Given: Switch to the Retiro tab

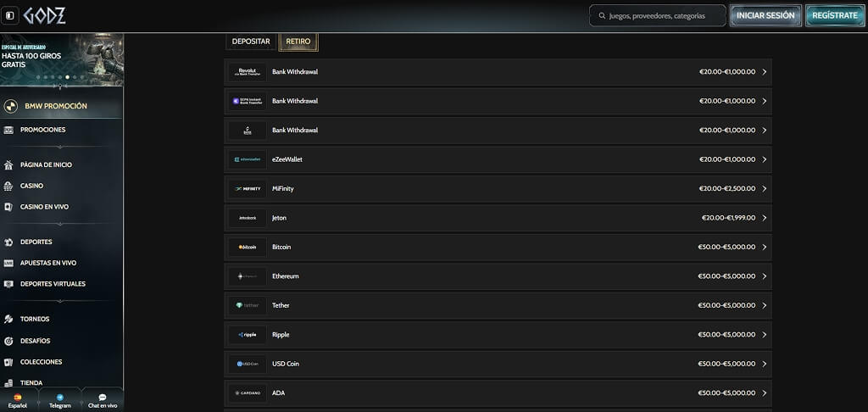Looking at the screenshot, I should pos(298,42).
